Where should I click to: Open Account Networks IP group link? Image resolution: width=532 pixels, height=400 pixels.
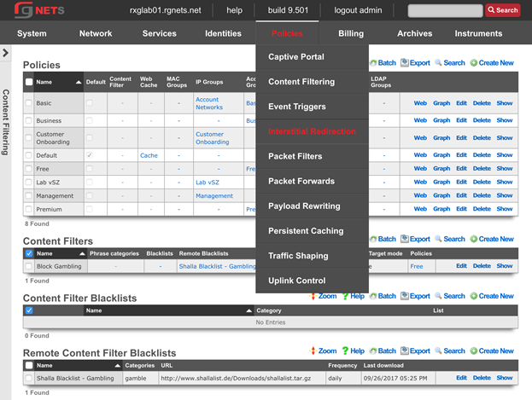click(209, 103)
